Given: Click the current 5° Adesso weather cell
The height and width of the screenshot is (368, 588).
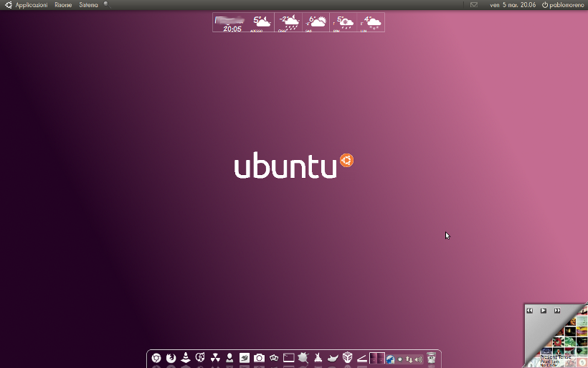Looking at the screenshot, I should (x=261, y=22).
